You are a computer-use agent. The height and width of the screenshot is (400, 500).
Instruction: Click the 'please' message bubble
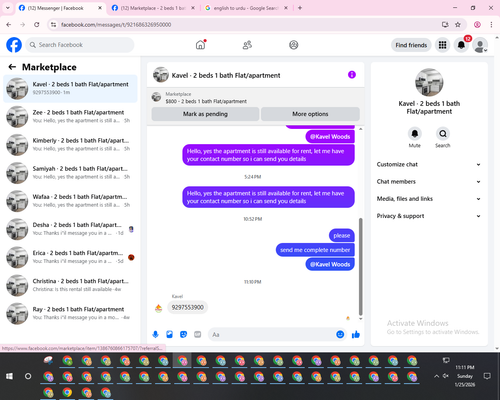tap(342, 235)
